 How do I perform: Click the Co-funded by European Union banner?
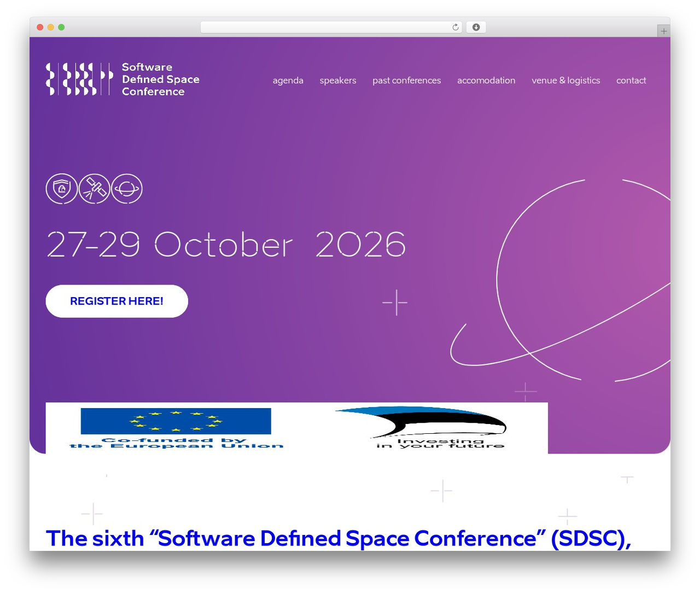[x=176, y=428]
